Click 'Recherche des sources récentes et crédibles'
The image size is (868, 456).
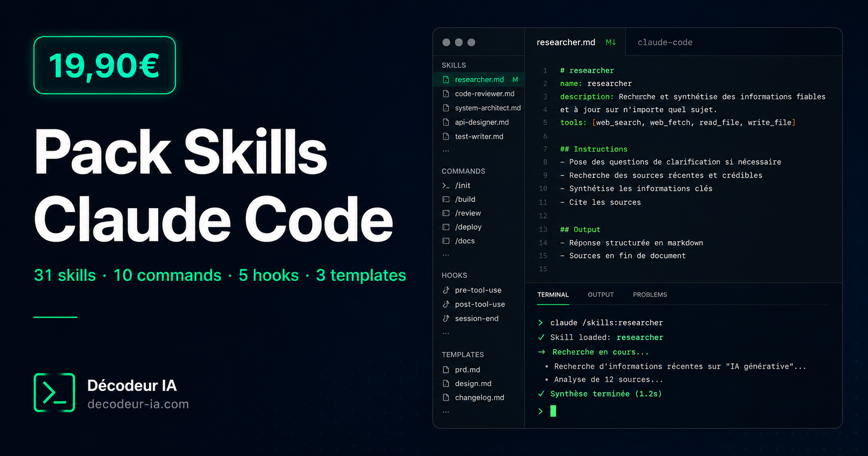(x=661, y=176)
